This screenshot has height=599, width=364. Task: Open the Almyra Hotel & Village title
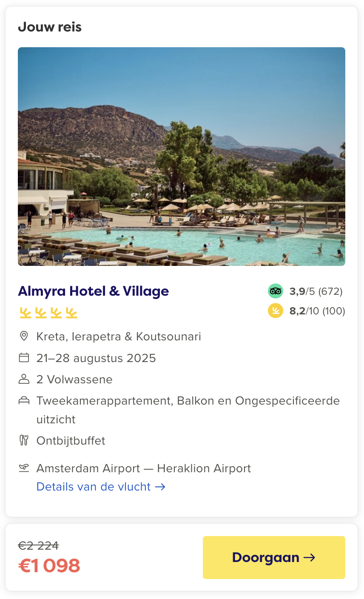pos(94,291)
